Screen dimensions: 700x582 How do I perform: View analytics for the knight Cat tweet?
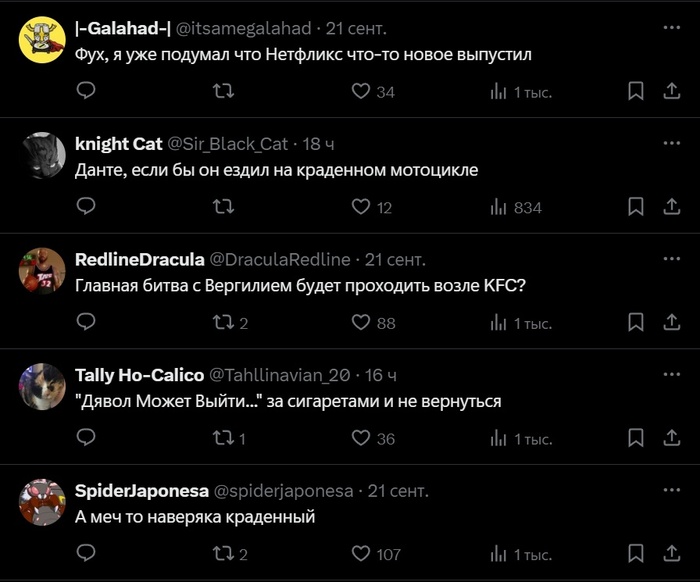[498, 207]
